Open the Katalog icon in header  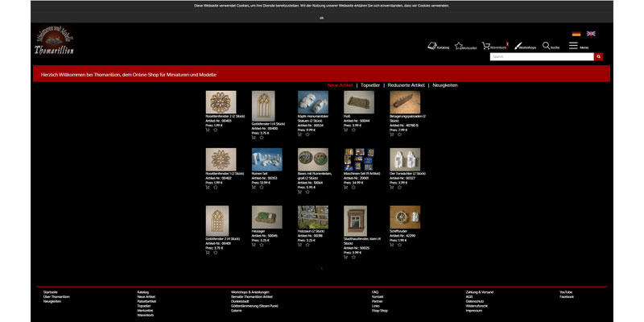(x=432, y=46)
